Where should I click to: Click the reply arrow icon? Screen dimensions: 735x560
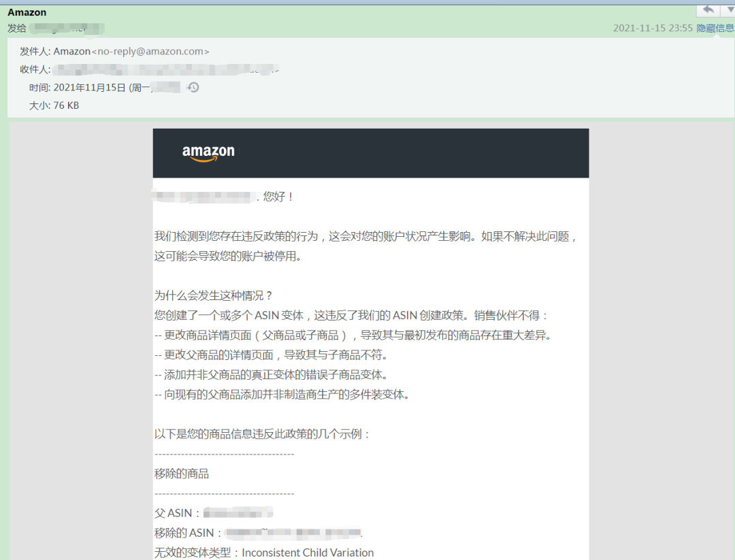coord(708,10)
